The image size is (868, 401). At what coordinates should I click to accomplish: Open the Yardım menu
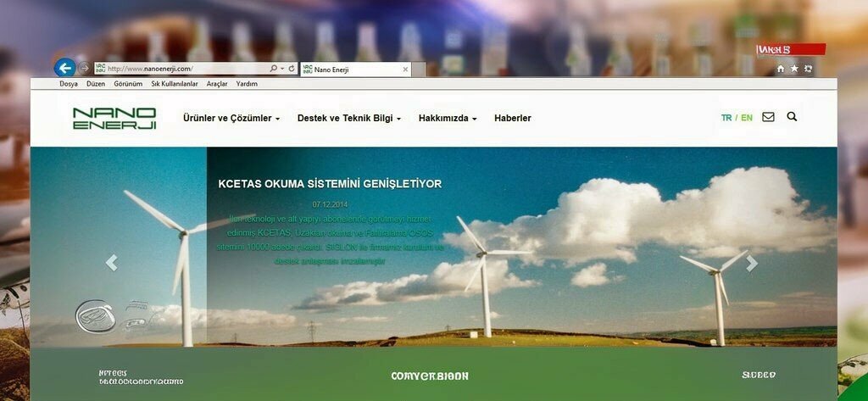pyautogui.click(x=247, y=84)
